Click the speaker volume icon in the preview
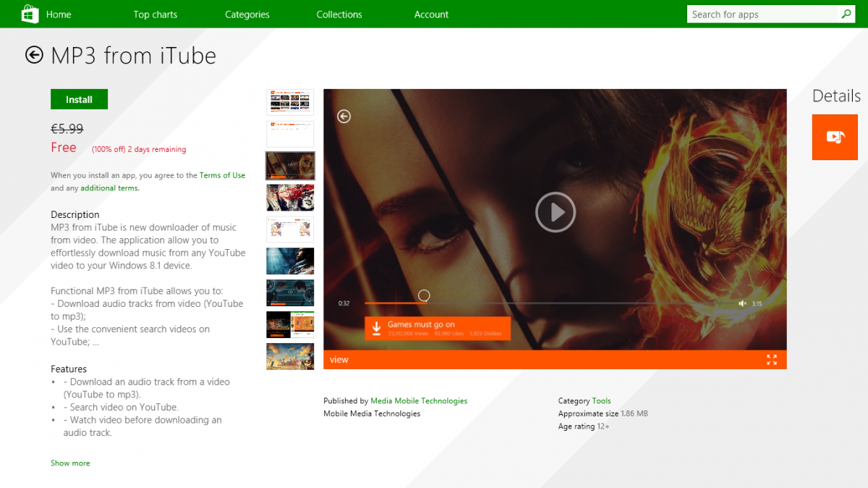868x488 pixels. click(742, 303)
